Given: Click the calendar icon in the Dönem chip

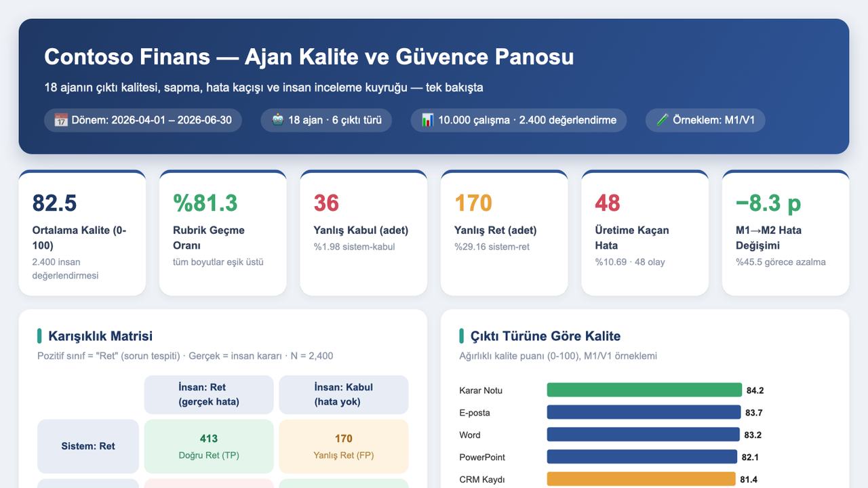Looking at the screenshot, I should click(60, 120).
